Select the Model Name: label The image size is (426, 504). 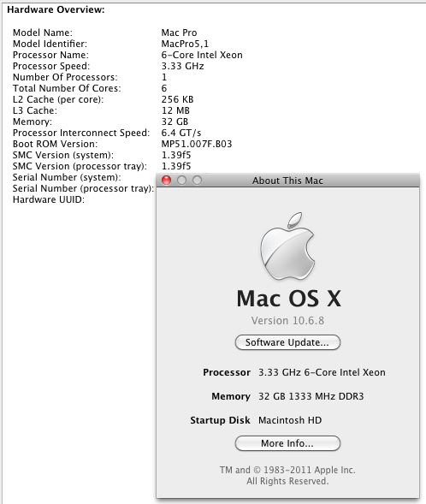point(43,33)
